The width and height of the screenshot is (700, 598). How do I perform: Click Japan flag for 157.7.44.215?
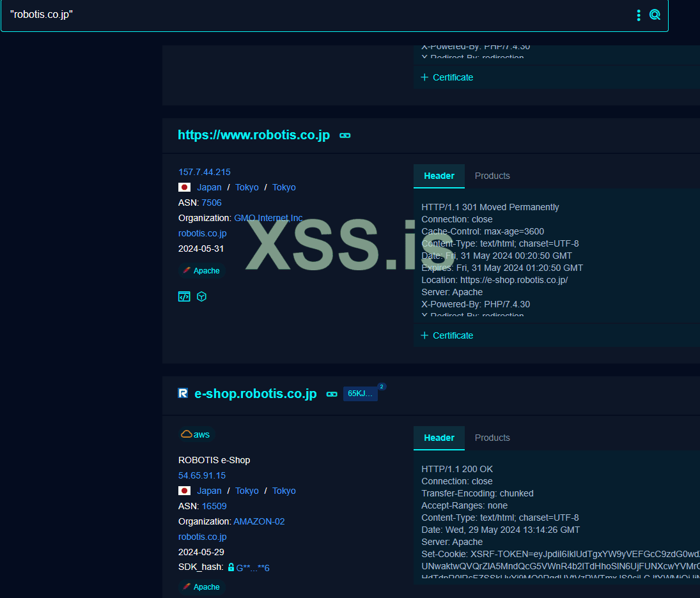184,187
